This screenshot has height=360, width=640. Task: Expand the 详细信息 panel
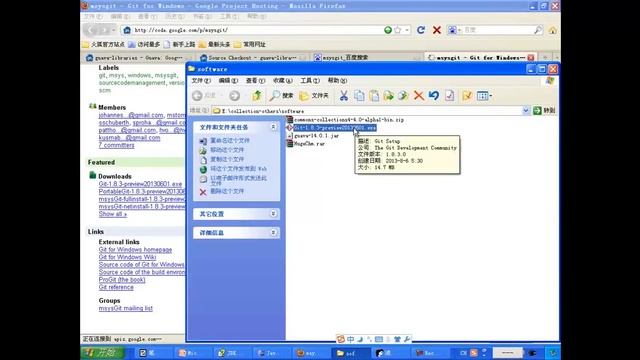(273, 233)
